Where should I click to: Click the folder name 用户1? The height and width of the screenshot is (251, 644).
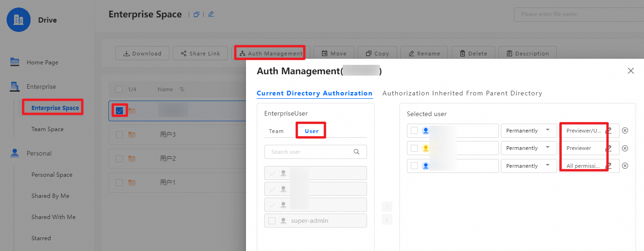click(x=168, y=182)
